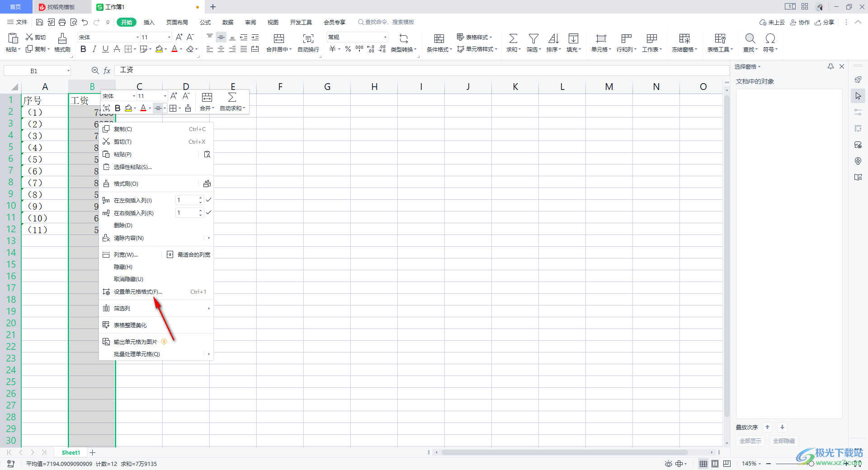The image size is (868, 470).
Task: Click the mini toolbar Bold icon
Action: 118,108
